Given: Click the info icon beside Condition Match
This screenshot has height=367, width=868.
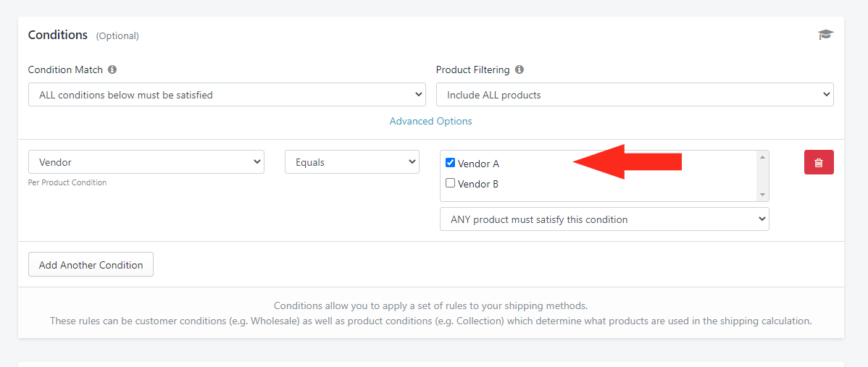Looking at the screenshot, I should (x=112, y=69).
